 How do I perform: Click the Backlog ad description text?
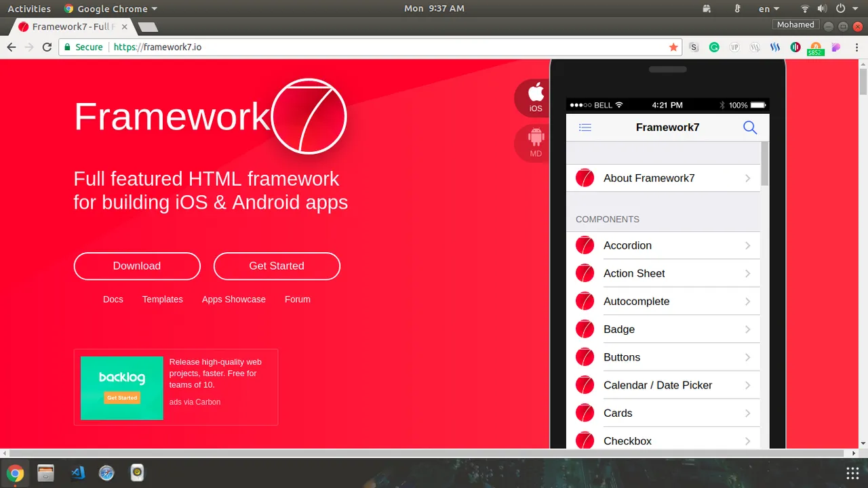[x=216, y=373]
